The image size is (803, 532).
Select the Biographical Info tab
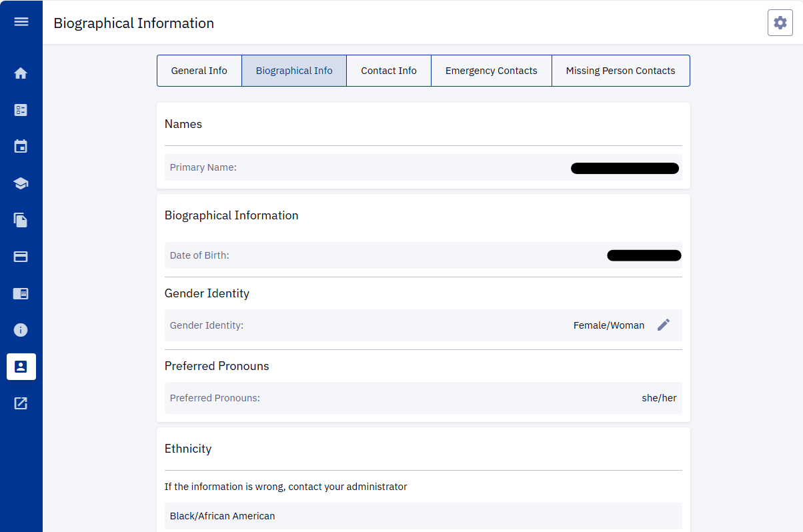click(x=294, y=71)
